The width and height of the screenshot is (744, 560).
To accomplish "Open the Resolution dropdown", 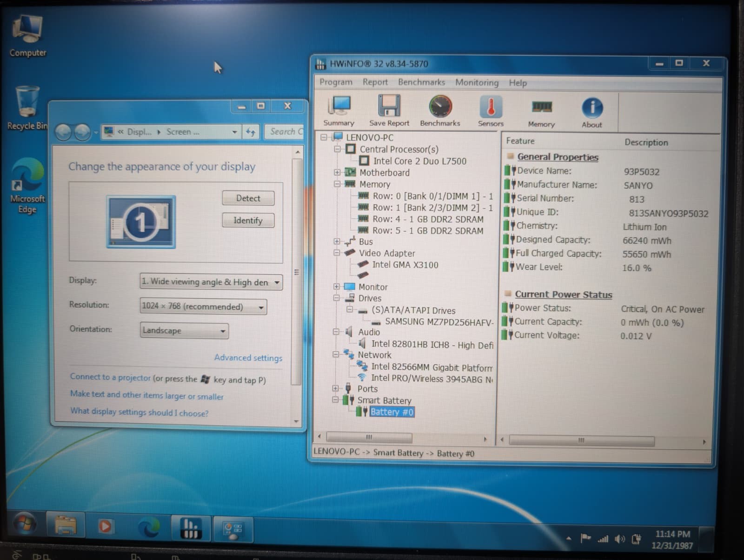I will click(203, 307).
